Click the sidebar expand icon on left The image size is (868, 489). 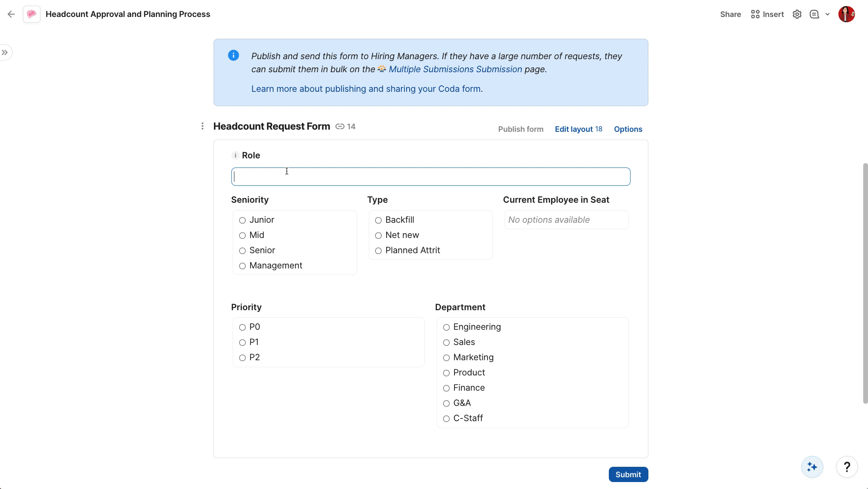click(x=5, y=53)
